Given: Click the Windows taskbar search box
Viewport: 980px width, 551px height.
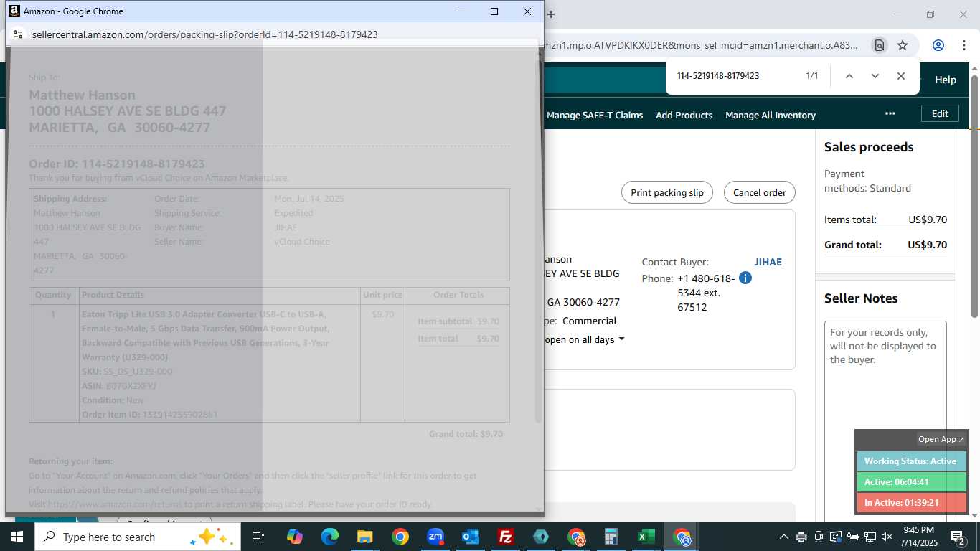Looking at the screenshot, I should click(137, 537).
